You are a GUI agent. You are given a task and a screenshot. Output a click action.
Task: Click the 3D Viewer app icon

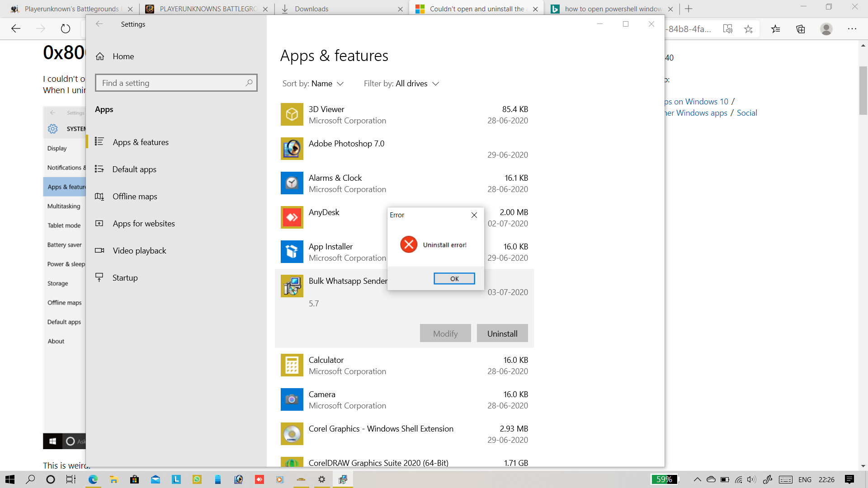tap(292, 114)
